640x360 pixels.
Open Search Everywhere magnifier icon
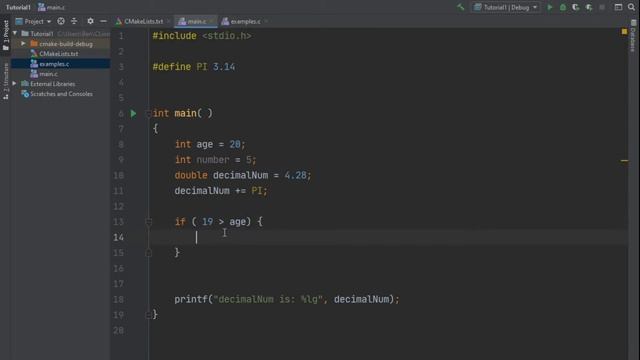(631, 7)
